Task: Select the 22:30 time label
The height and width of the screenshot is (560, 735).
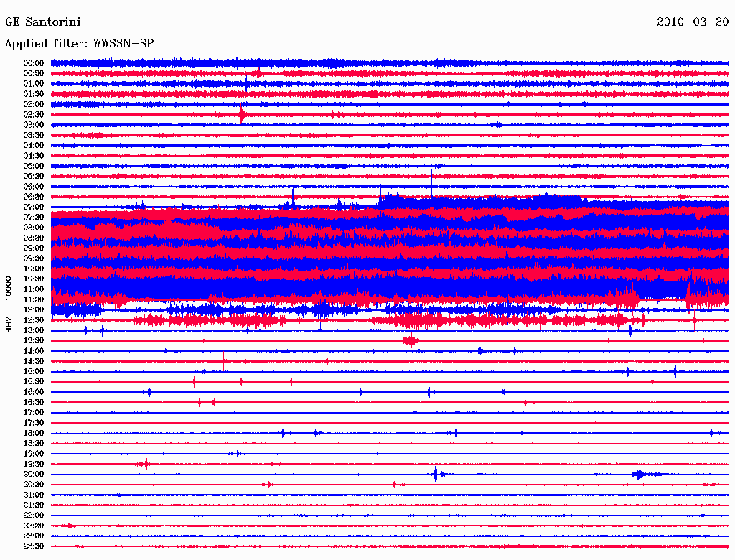Action: (x=34, y=526)
